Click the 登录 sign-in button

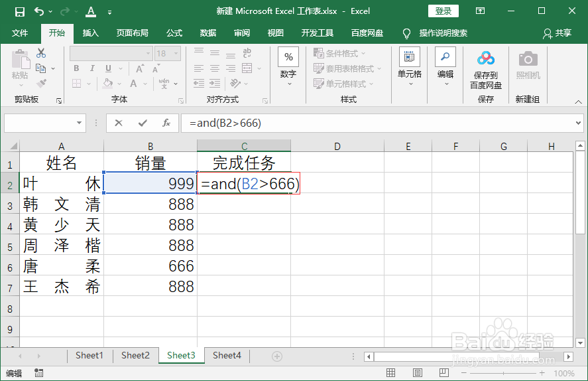(x=443, y=11)
